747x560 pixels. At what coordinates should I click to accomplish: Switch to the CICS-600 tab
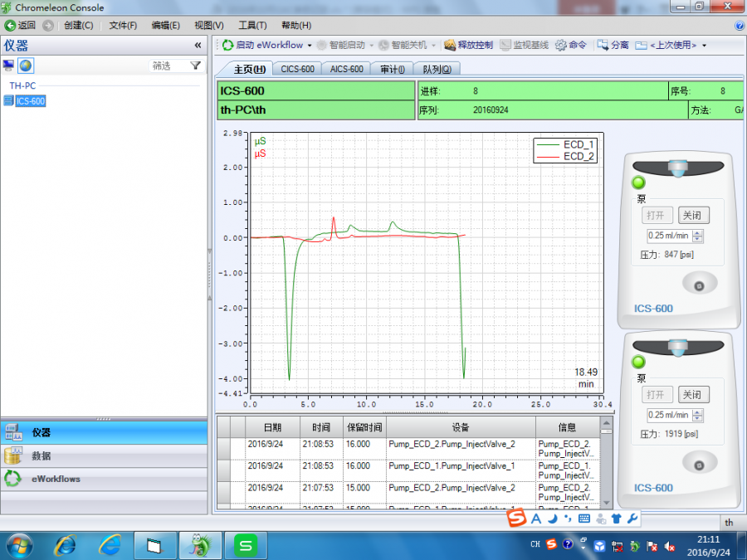[297, 69]
